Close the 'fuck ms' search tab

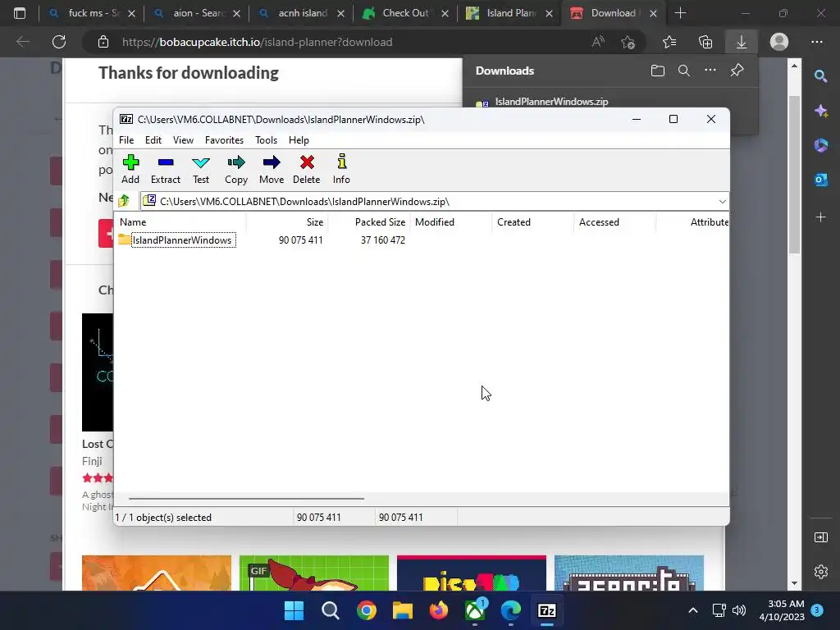coord(132,13)
